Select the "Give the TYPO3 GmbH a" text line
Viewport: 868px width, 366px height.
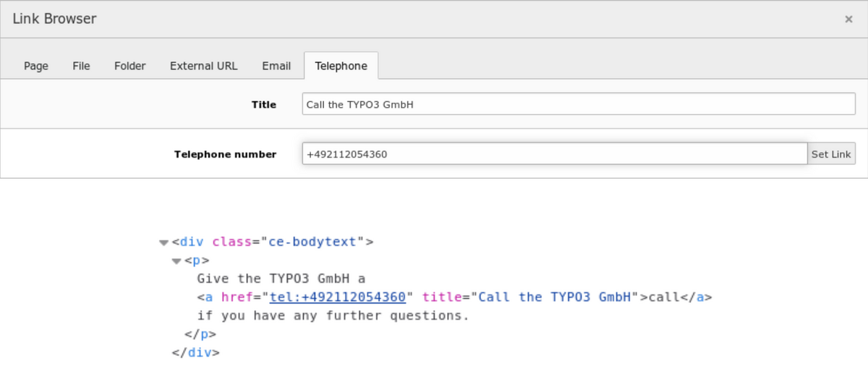point(281,278)
